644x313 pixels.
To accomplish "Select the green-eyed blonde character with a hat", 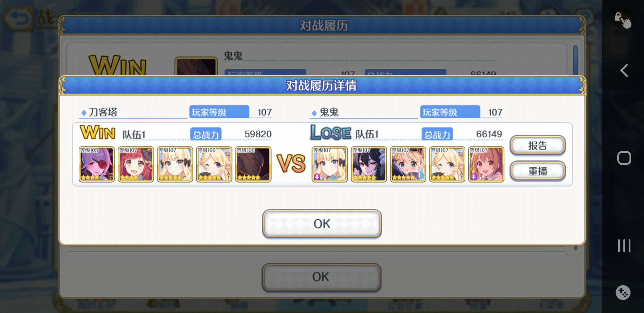I will click(x=408, y=164).
